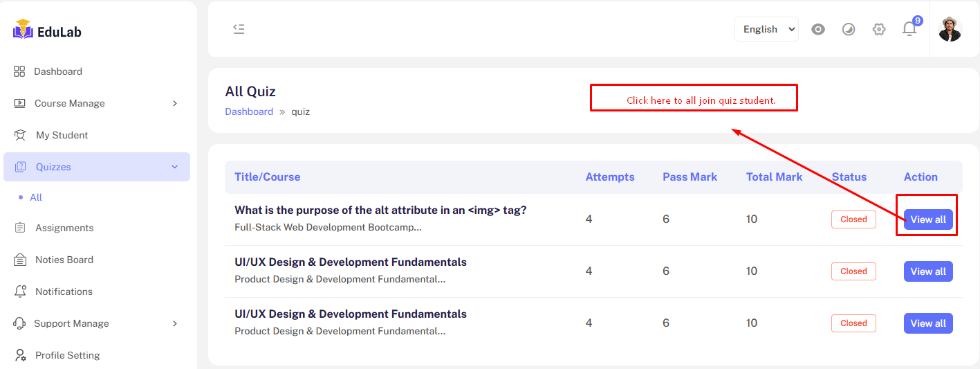The image size is (980, 369).
Task: Expand the Course Manage submenu chevron
Action: [x=175, y=103]
